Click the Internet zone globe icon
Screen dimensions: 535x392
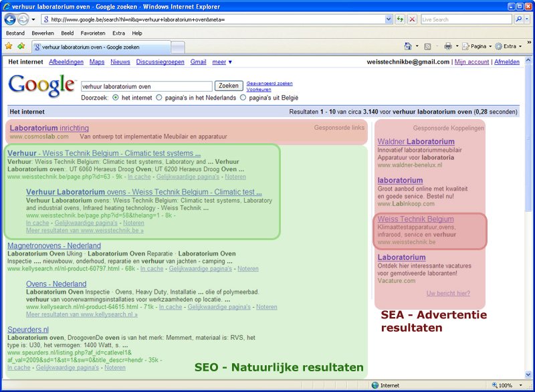375,385
